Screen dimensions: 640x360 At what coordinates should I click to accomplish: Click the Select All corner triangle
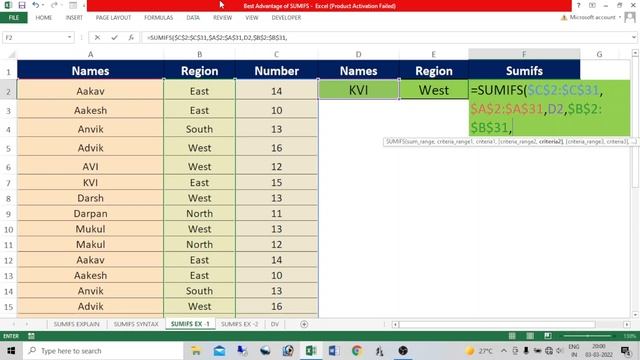tap(12, 54)
